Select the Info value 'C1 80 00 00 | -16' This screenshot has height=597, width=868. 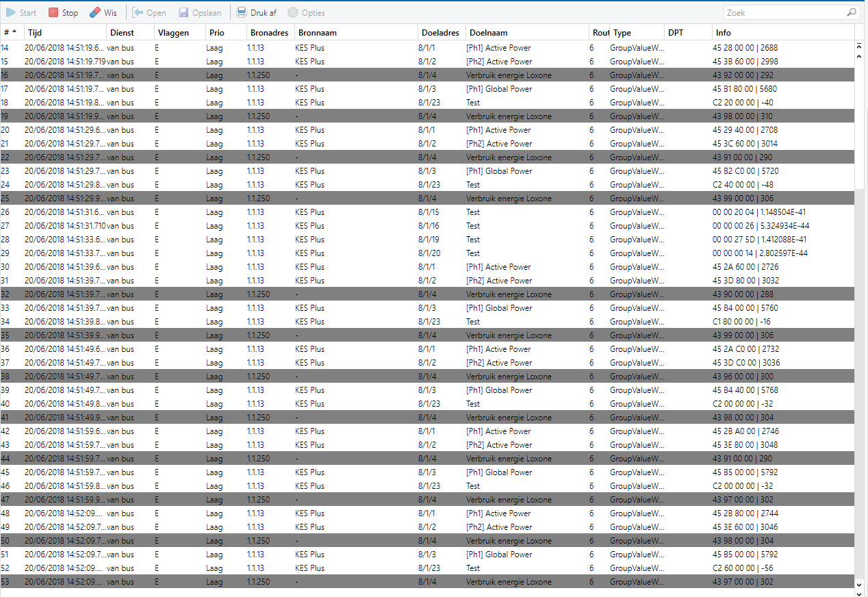(x=743, y=322)
